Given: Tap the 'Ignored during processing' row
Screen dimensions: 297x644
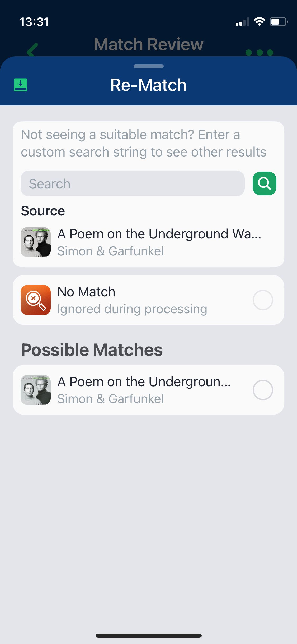Looking at the screenshot, I should tap(132, 309).
